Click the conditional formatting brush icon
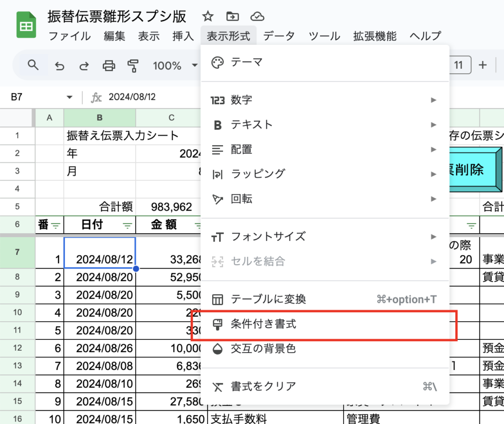The image size is (504, 424). (x=218, y=325)
